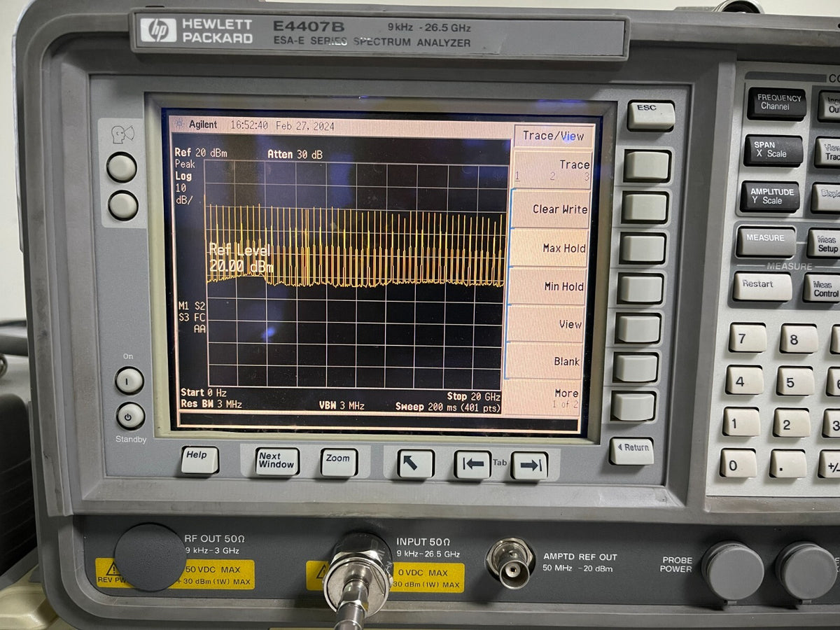Viewport: 840px width, 630px height.
Task: Tap number key 5 on keypad
Action: tap(795, 381)
